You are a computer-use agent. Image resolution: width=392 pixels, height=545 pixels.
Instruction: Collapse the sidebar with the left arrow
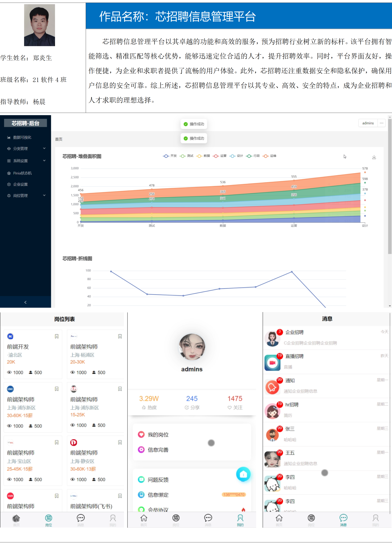point(25,302)
